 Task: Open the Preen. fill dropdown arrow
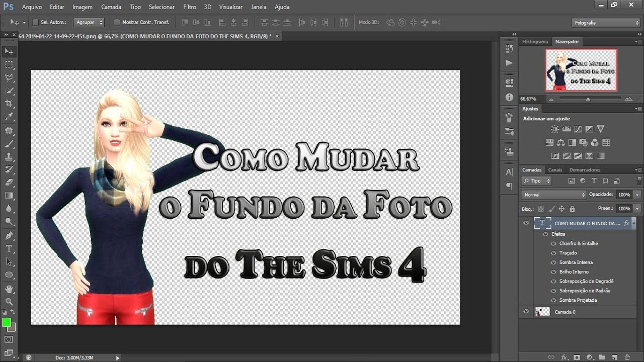point(637,208)
